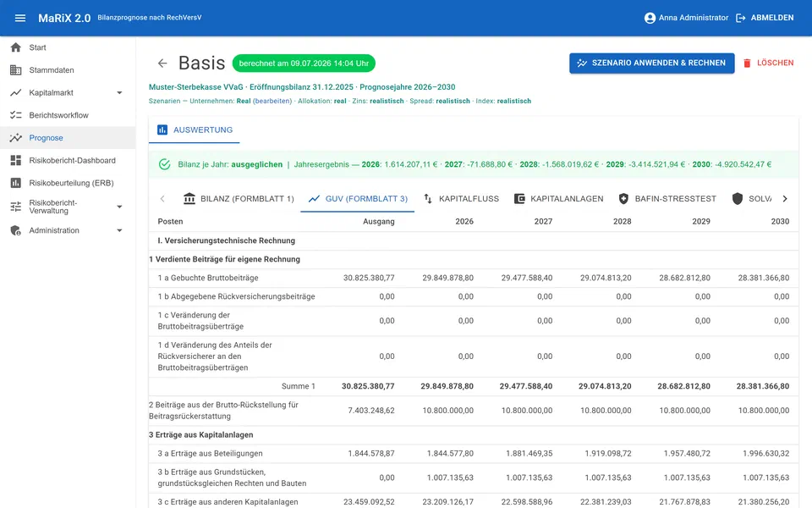The image size is (812, 508).
Task: Click the GuV line chart icon
Action: tap(314, 198)
